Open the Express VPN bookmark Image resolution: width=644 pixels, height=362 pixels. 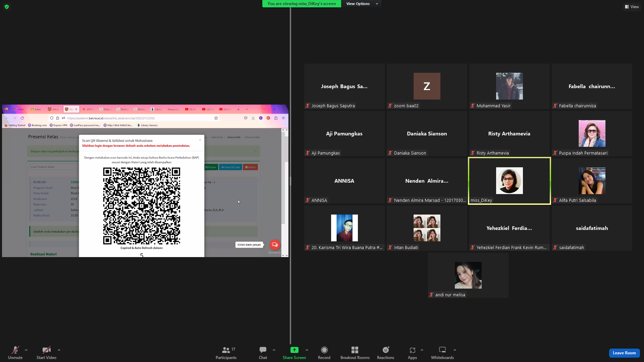(58, 125)
